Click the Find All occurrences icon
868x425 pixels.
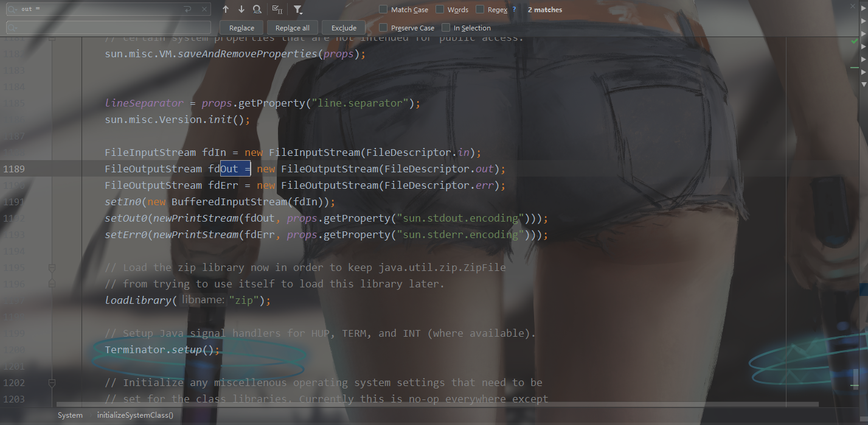tap(257, 9)
